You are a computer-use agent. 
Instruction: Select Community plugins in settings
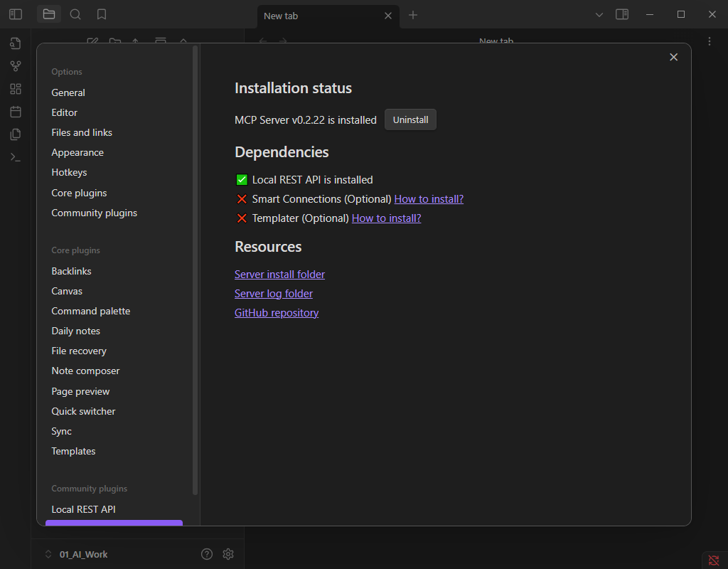(95, 213)
